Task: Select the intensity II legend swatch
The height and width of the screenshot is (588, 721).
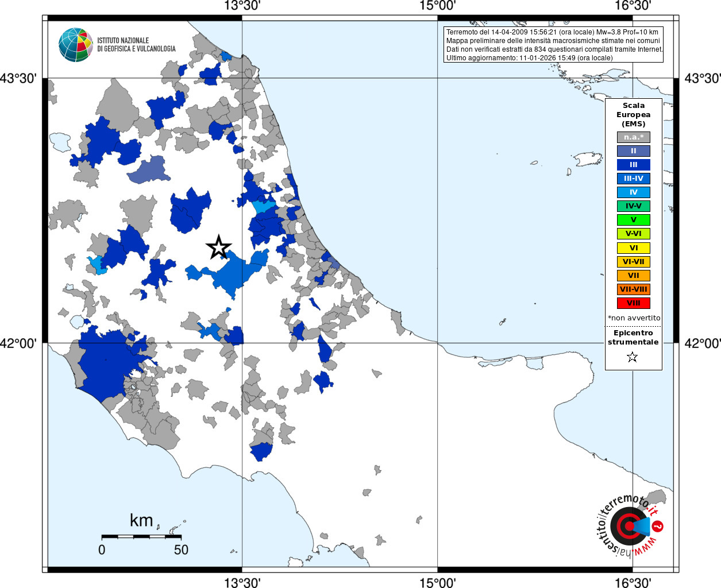Action: 634,151
